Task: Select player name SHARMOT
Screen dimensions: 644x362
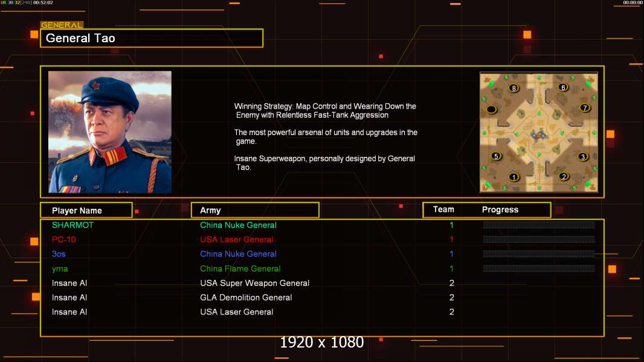Action: pyautogui.click(x=72, y=225)
